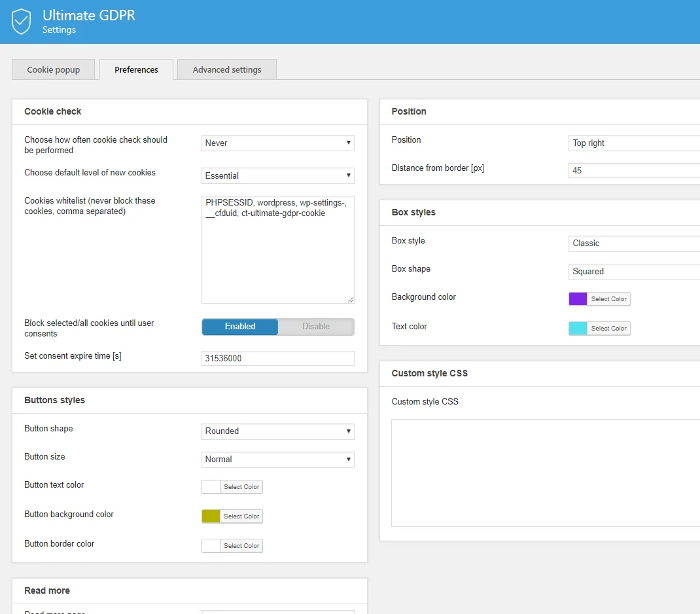Image resolution: width=700 pixels, height=614 pixels.
Task: Open the Box style dropdown showing Classic
Action: click(x=633, y=243)
